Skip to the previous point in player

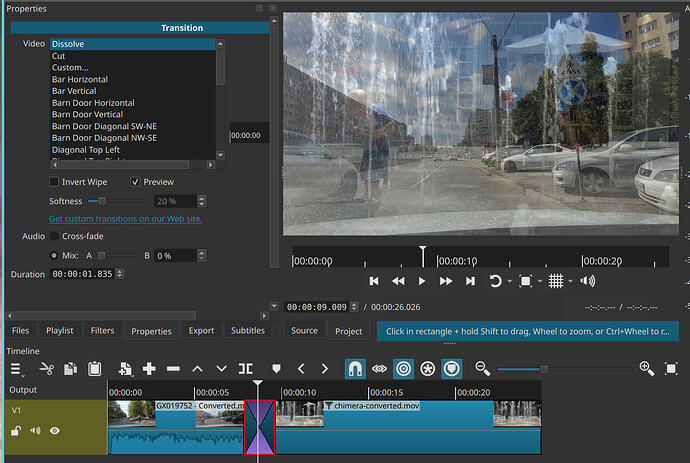click(x=374, y=281)
